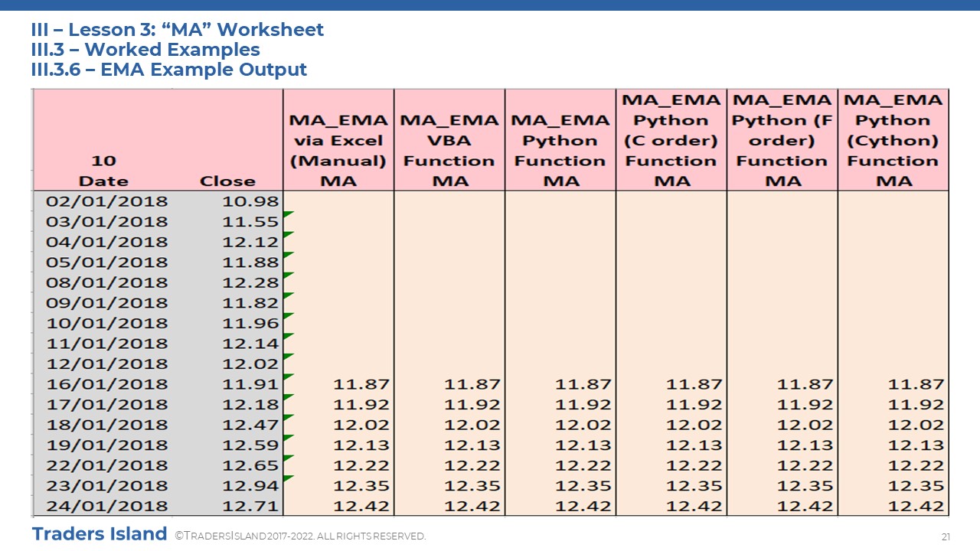Click the Close value 12.12
The image size is (980, 551).
251,242
